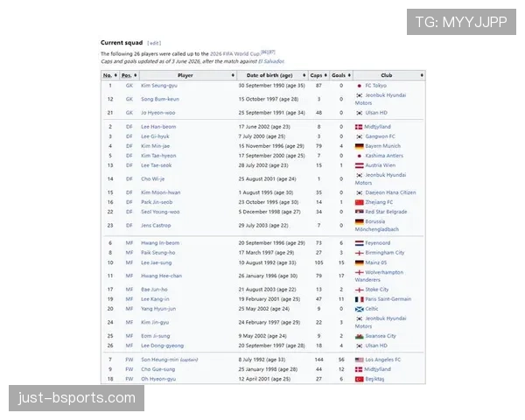The image size is (525, 420).
Task: Click the England flag beside Wolverhampton Wanderers
Action: pyautogui.click(x=360, y=273)
